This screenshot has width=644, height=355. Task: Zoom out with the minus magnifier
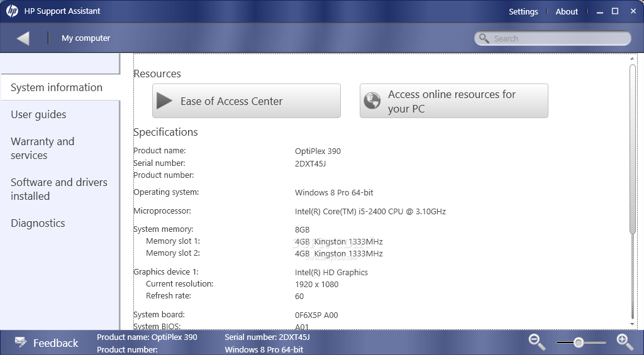click(537, 342)
